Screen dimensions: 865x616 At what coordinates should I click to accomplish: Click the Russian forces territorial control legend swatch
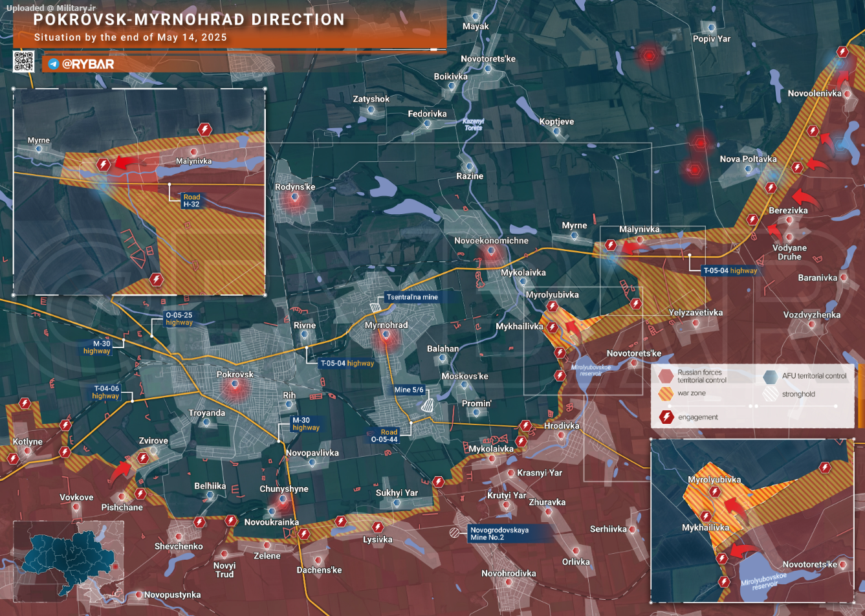665,376
